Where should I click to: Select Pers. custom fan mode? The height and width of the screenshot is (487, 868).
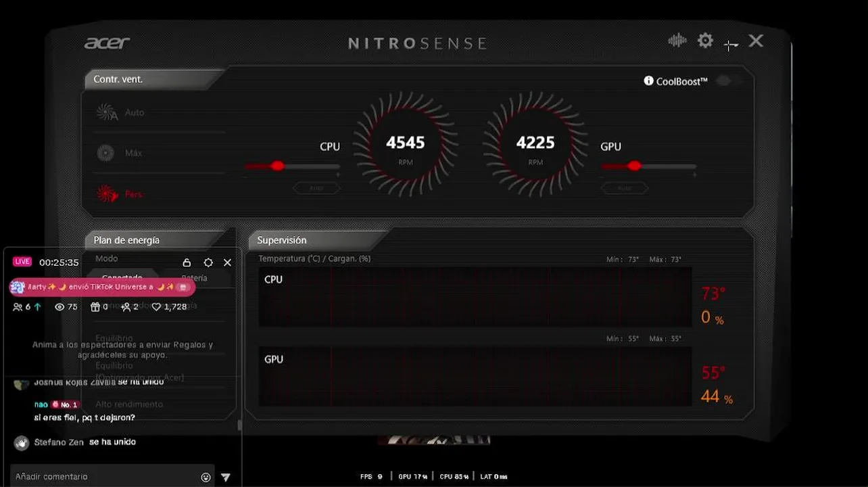119,194
